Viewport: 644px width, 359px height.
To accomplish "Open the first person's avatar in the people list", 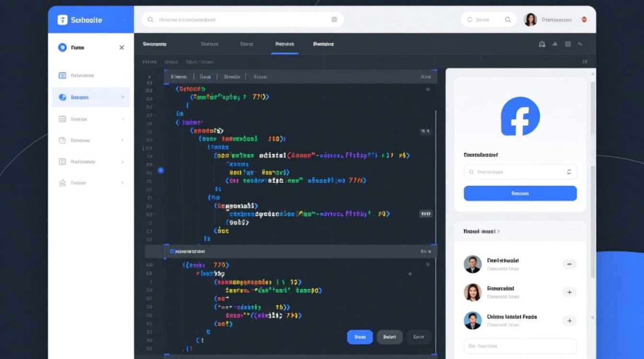I will (x=472, y=264).
